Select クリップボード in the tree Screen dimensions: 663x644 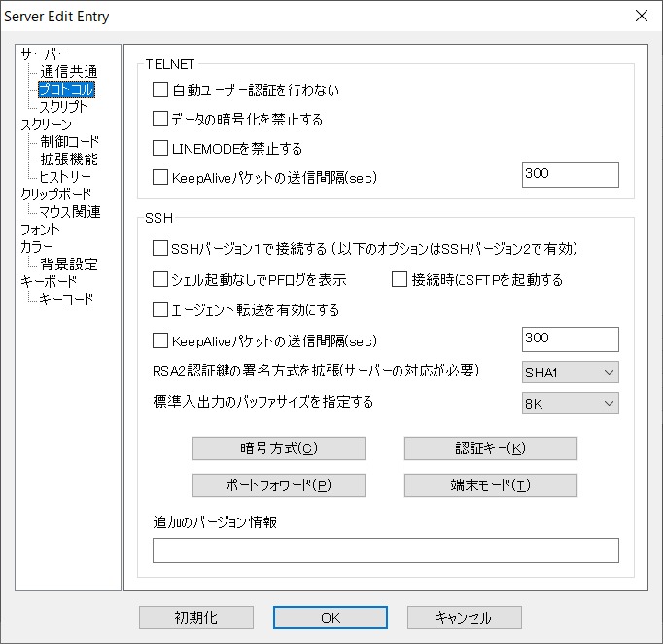[x=55, y=195]
